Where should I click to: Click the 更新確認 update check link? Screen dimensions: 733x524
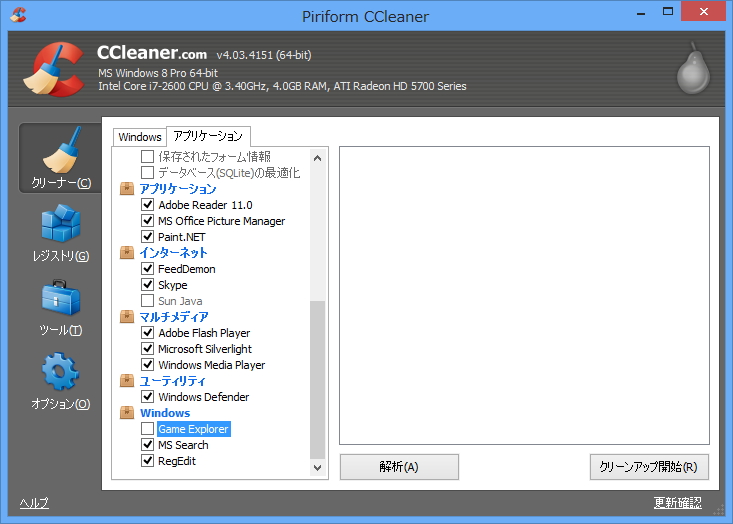tap(677, 502)
